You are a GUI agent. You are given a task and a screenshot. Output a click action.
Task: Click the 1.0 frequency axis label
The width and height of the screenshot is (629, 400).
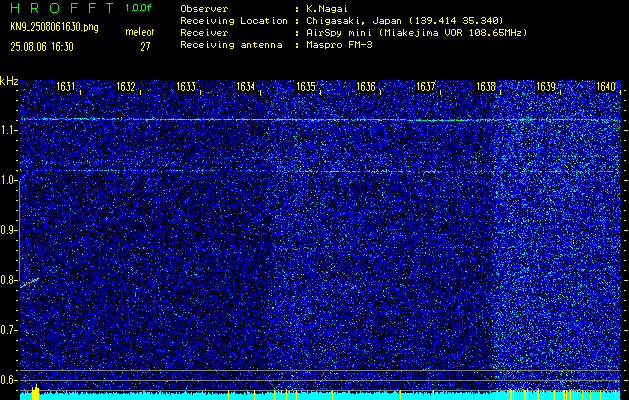(x=7, y=180)
